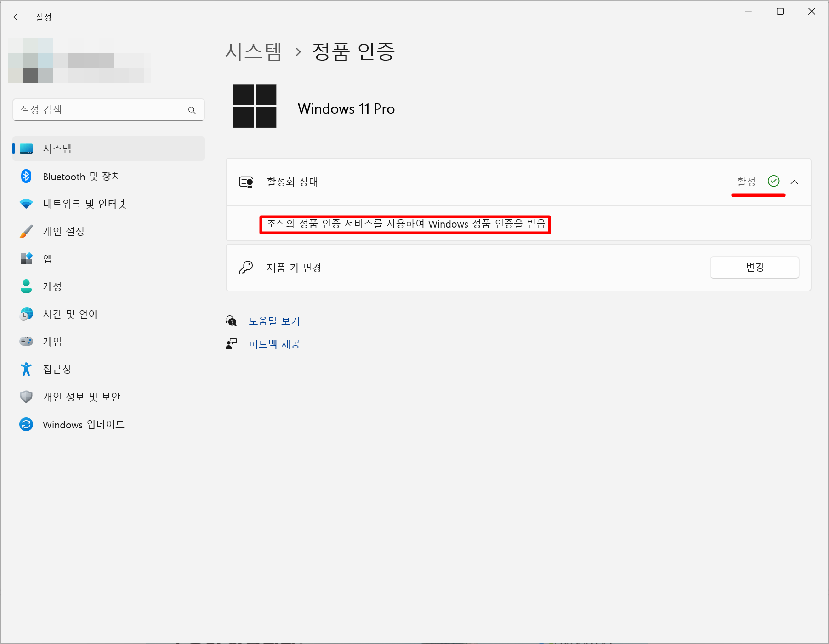
Task: Open Bluetooth 및 장치 settings
Action: (108, 176)
